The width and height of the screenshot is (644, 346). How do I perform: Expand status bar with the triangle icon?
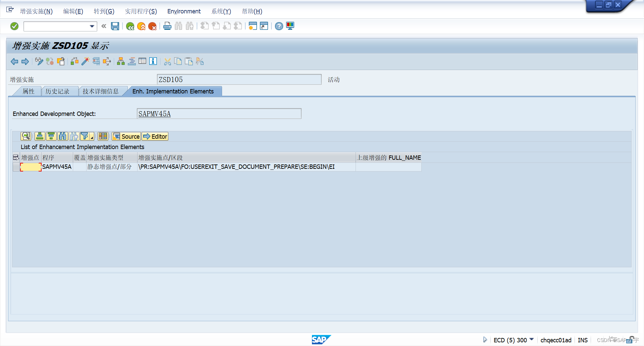pyautogui.click(x=485, y=340)
